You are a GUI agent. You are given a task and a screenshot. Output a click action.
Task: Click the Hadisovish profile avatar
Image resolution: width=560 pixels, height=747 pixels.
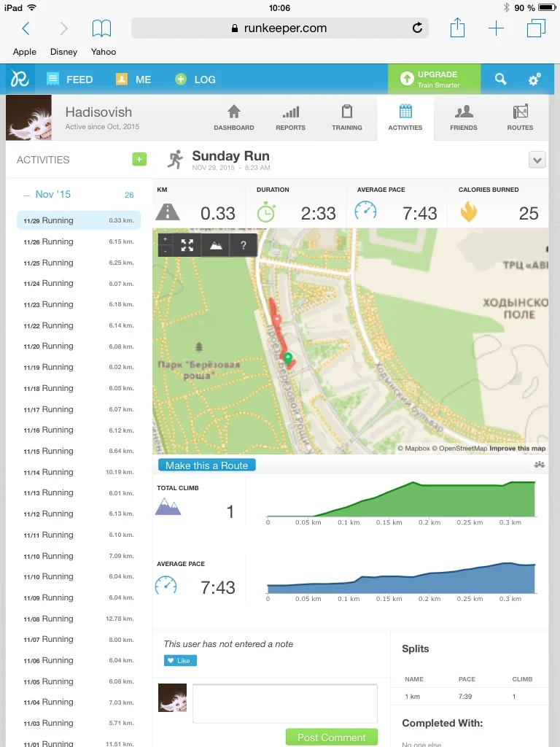coord(28,117)
